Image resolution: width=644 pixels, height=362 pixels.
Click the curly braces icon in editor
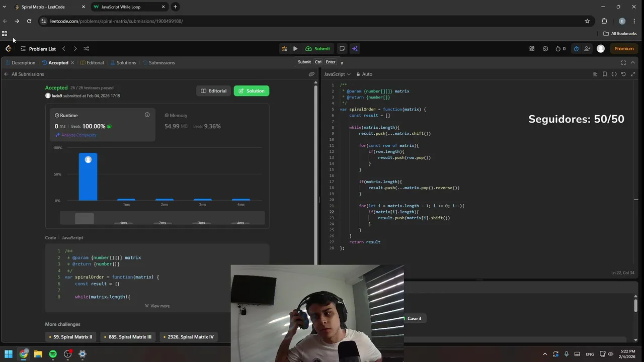tap(614, 74)
